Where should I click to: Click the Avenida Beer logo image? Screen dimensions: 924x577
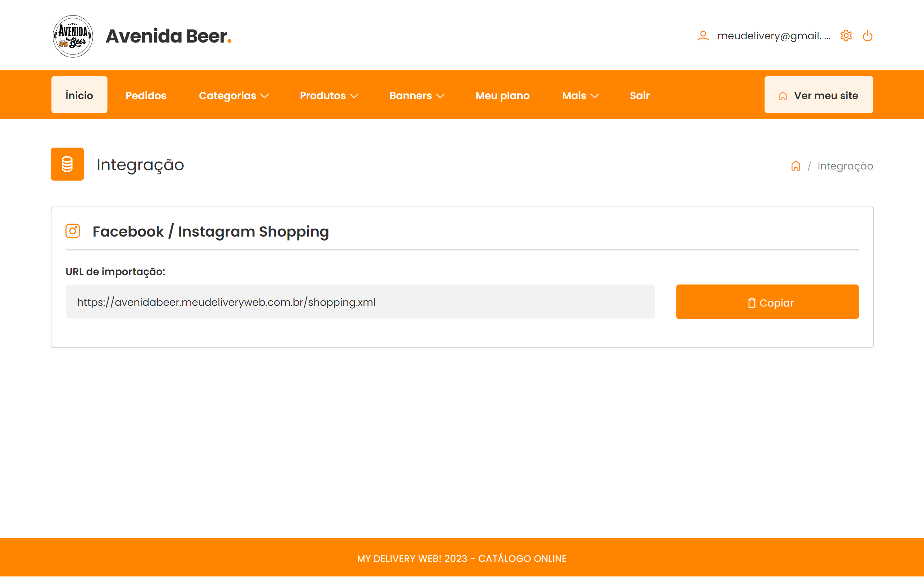(x=73, y=36)
